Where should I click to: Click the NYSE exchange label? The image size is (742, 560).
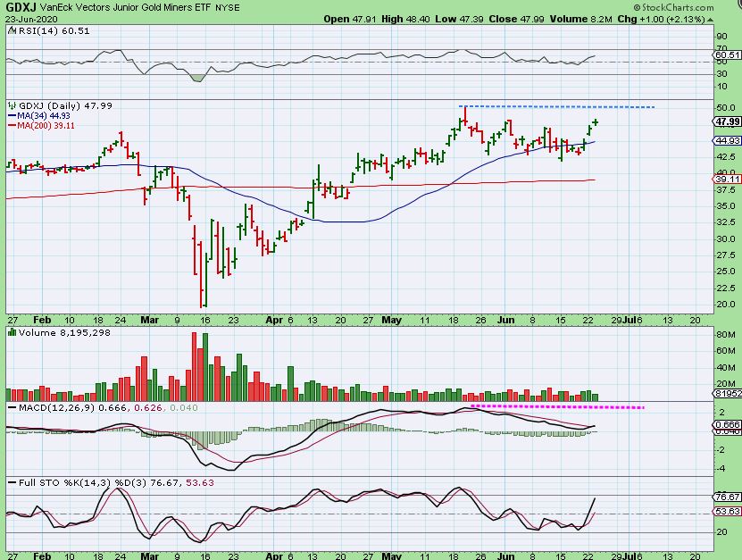[228, 8]
